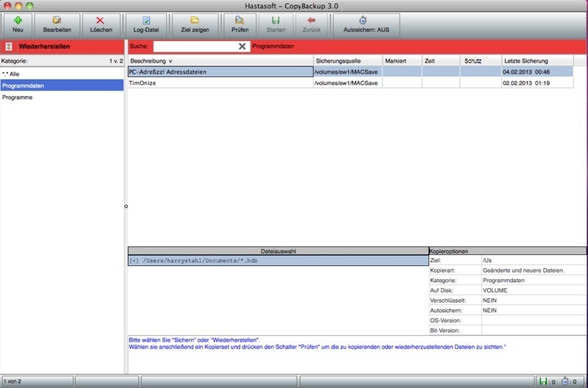This screenshot has height=388, width=588.
Task: Click the Neu toolbar icon
Action: (18, 21)
